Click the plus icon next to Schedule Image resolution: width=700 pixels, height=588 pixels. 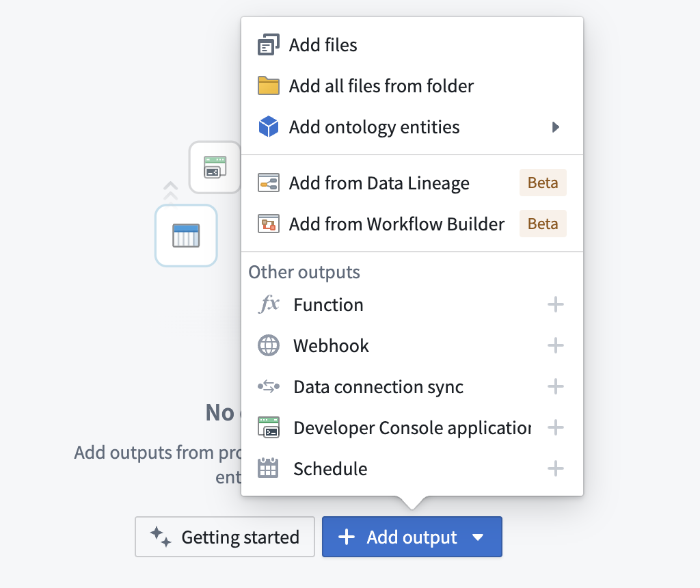(555, 468)
